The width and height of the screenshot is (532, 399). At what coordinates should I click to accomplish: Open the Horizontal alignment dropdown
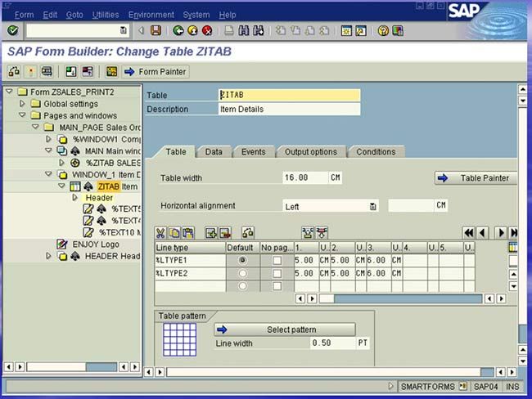pyautogui.click(x=373, y=206)
